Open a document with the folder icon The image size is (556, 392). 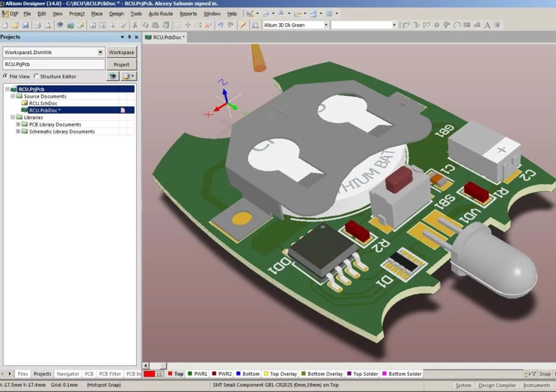(x=15, y=25)
